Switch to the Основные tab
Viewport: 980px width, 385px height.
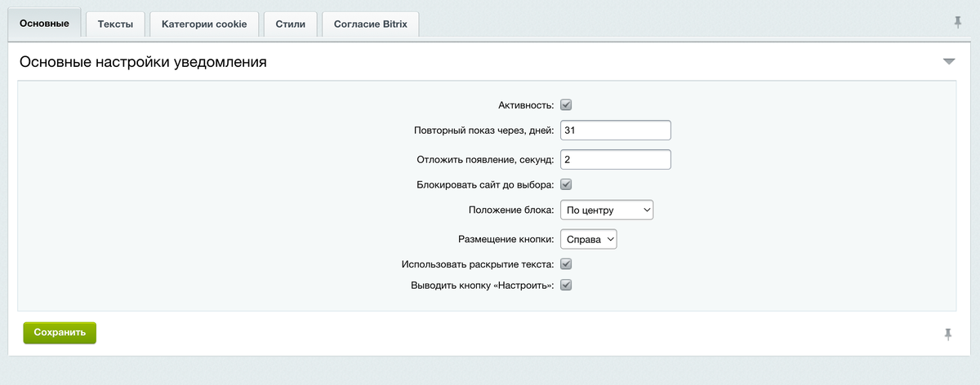(x=44, y=24)
